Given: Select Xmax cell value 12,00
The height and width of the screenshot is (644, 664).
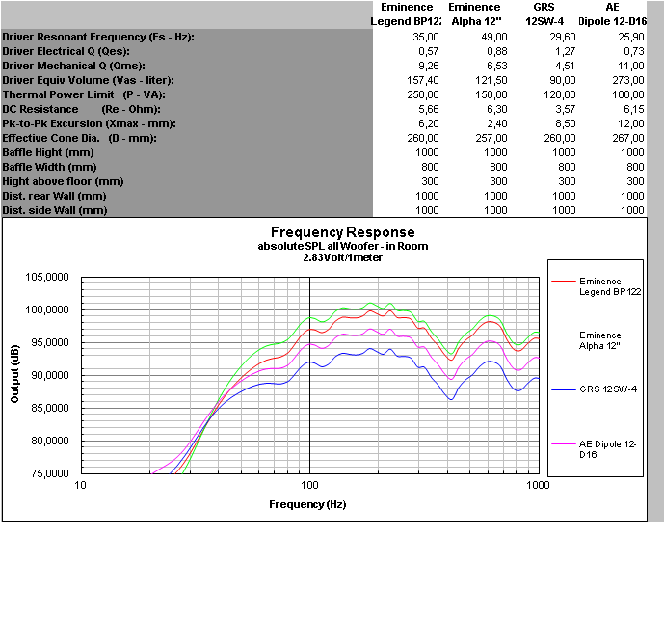Looking at the screenshot, I should 631,123.
